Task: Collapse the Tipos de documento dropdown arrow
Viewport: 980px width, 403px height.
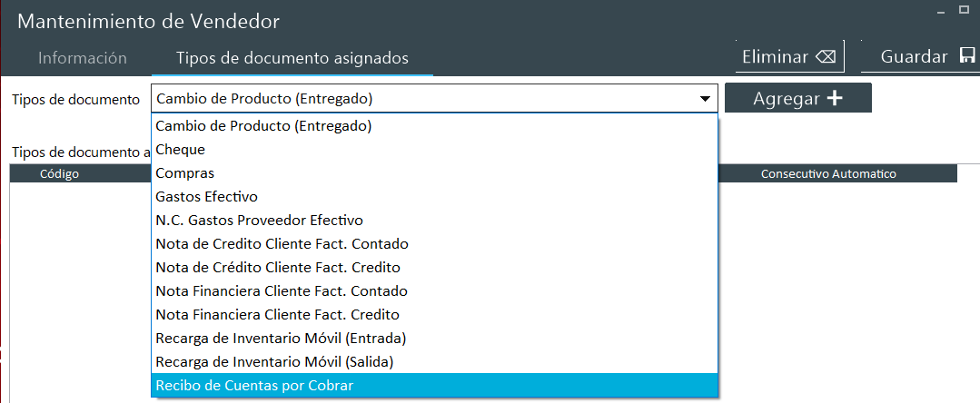Action: [704, 99]
